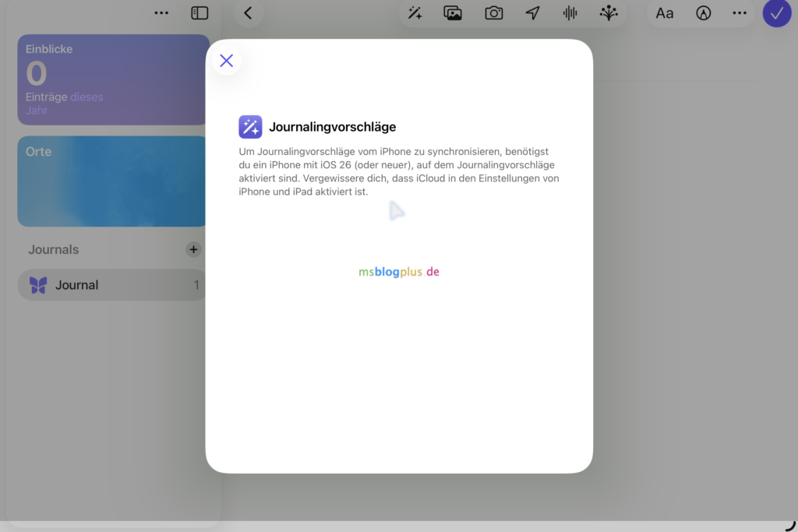Click the Journals section header
This screenshot has width=798, height=532.
tap(54, 249)
